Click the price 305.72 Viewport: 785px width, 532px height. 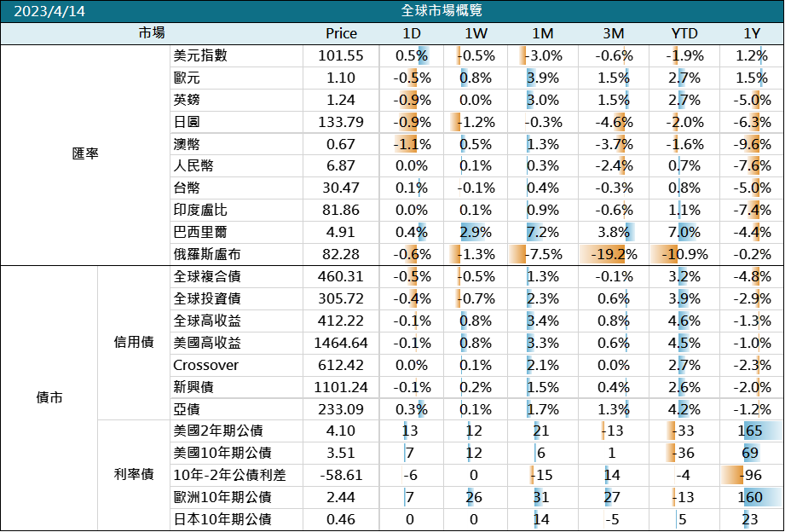tap(341, 298)
